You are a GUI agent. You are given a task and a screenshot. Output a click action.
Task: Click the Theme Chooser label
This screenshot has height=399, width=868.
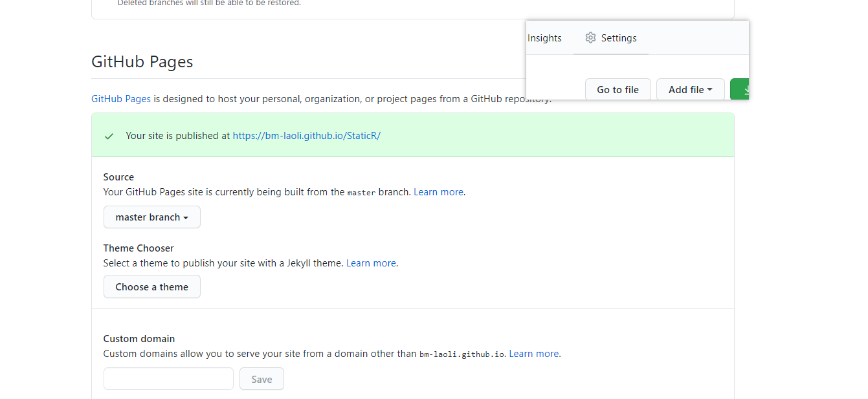click(x=139, y=248)
